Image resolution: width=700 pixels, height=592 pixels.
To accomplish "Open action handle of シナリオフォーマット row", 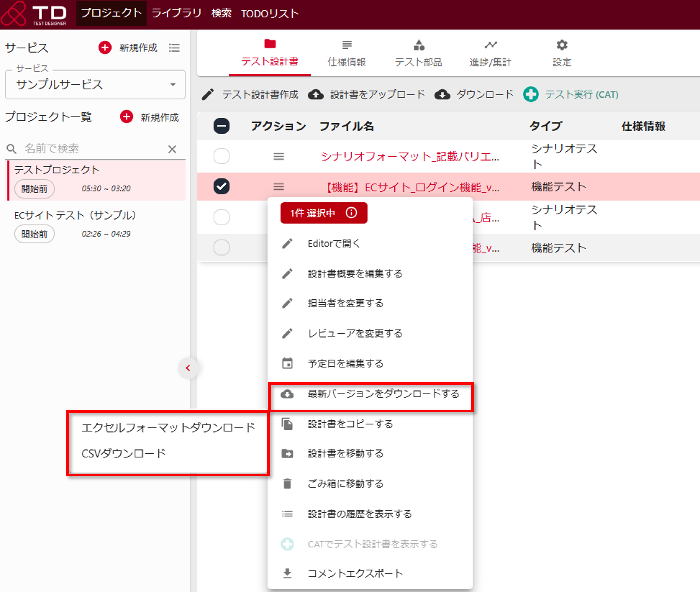I will (x=279, y=156).
